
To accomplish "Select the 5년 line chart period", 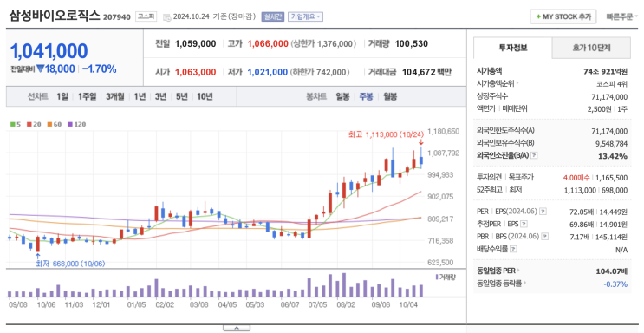I will click(x=181, y=96).
